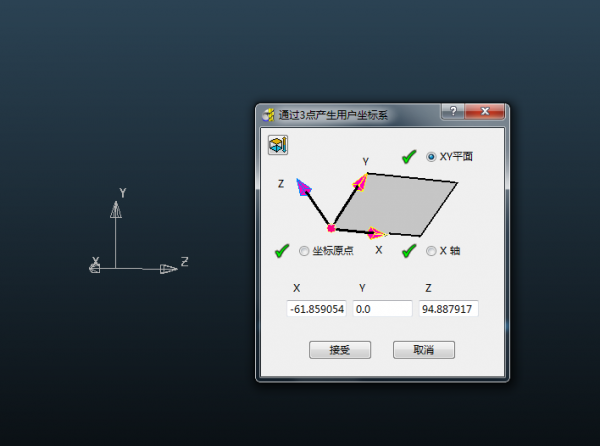The width and height of the screenshot is (600, 446).
Task: Click the Z axis arrow in viewport triad
Action: pos(168,268)
